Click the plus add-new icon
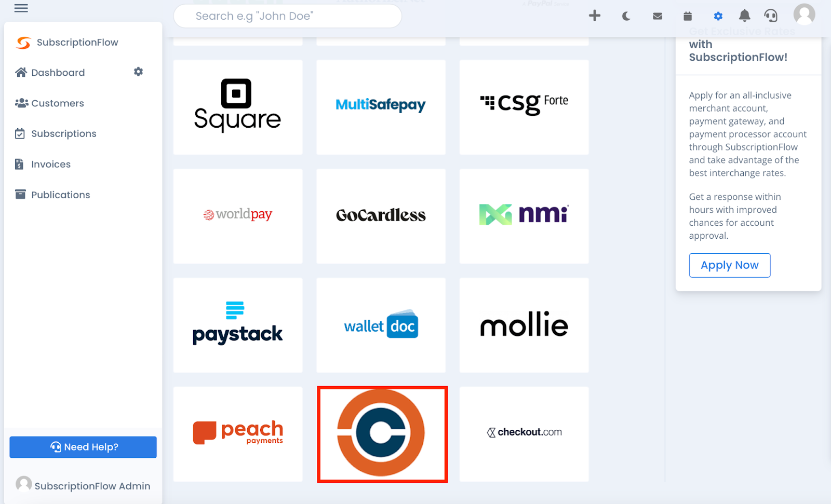Screen dimensions: 831x504 (595, 16)
